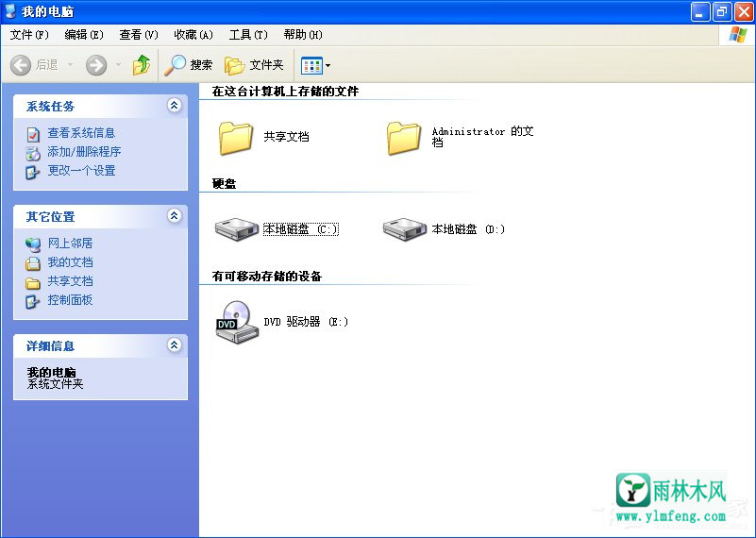Open the 控制面板 link

pos(70,300)
